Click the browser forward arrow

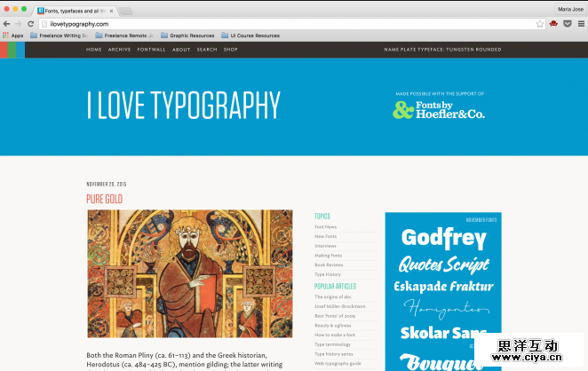click(19, 24)
